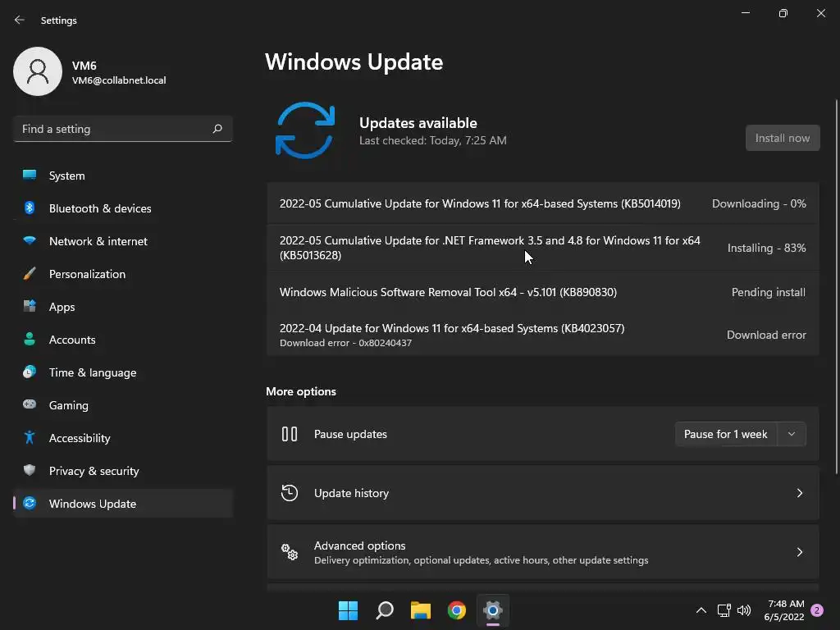Open the Windows Start menu

point(348,610)
